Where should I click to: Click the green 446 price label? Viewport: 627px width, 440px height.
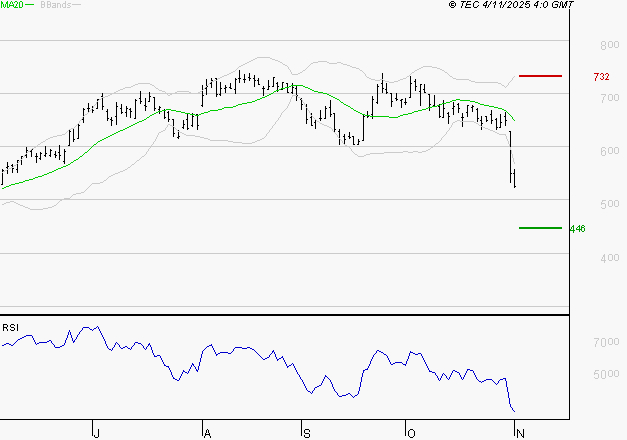point(577,228)
